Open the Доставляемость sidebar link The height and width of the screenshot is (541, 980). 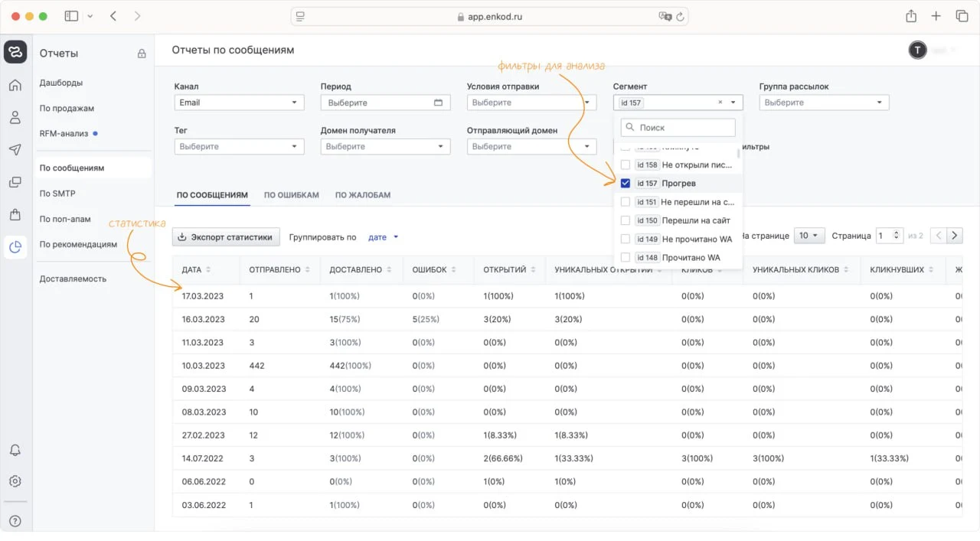[73, 279]
